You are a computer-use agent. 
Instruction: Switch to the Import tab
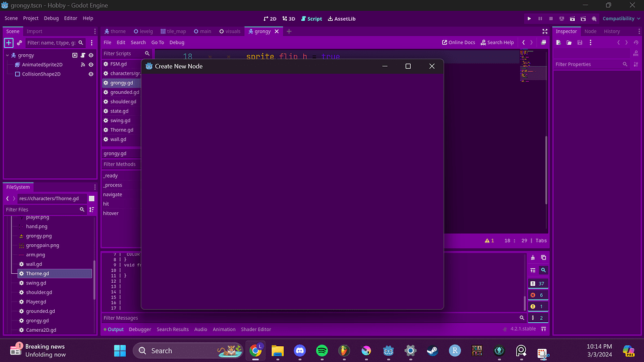coord(35,31)
